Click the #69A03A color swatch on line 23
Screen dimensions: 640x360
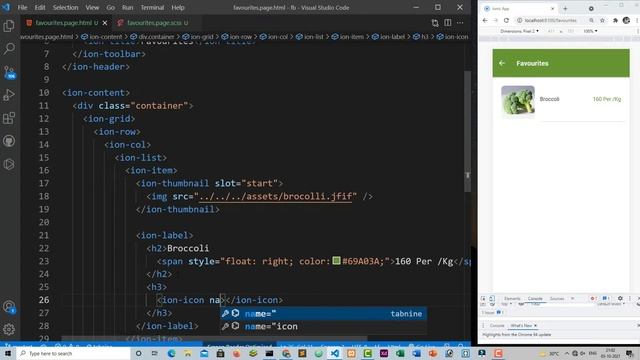pos(336,260)
